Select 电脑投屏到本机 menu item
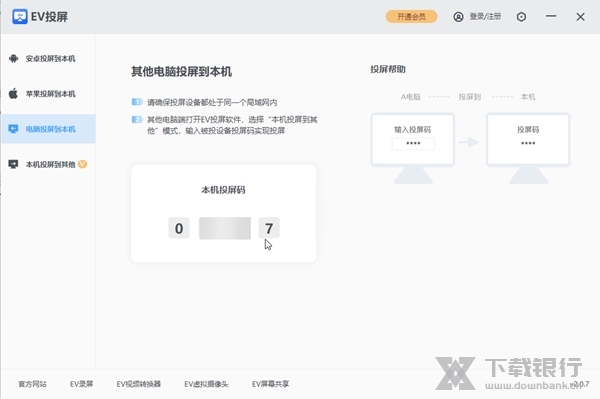The height and width of the screenshot is (399, 600). tap(48, 129)
